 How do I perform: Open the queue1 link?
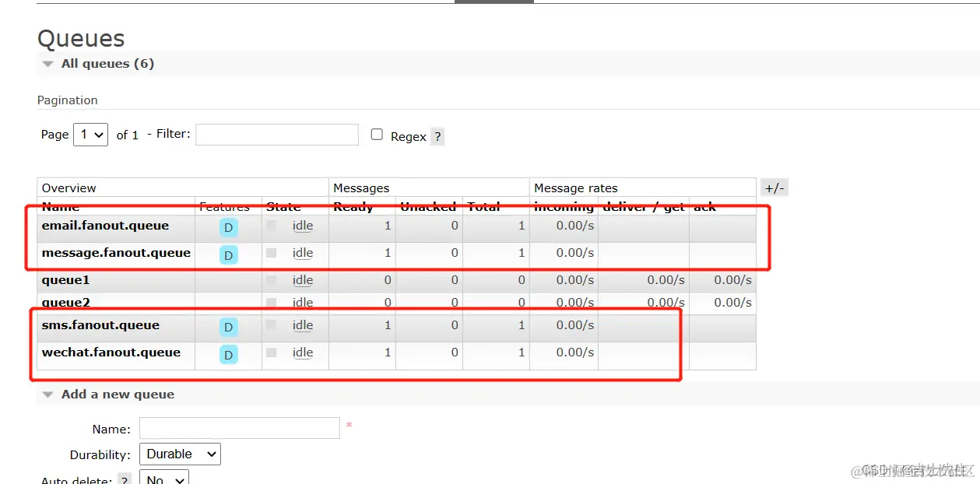66,280
